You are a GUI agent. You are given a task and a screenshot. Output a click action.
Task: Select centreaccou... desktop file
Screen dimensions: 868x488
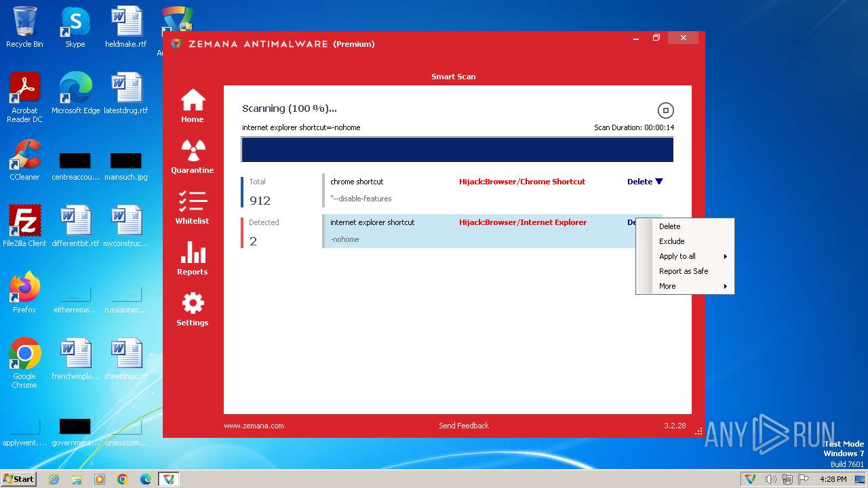(x=75, y=165)
